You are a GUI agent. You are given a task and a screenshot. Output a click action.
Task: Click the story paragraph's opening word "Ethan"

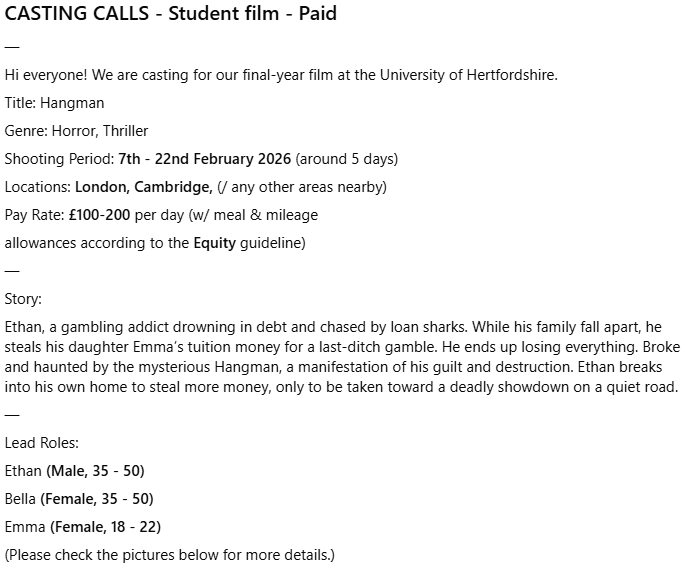(x=24, y=327)
